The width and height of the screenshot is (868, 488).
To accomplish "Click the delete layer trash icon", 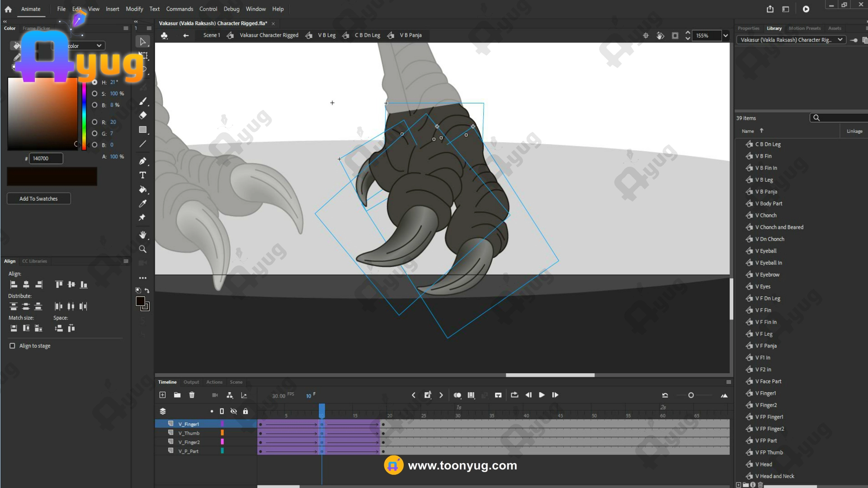I will point(192,395).
